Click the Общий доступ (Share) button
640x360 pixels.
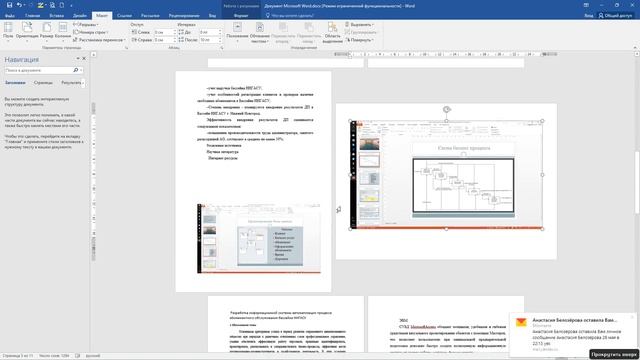tap(616, 16)
